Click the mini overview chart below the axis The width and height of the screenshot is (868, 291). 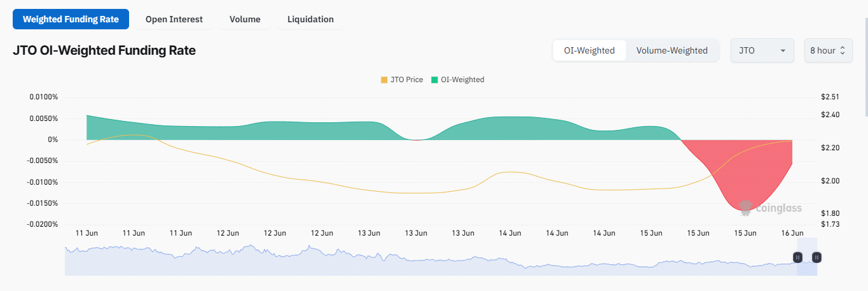pos(382,261)
